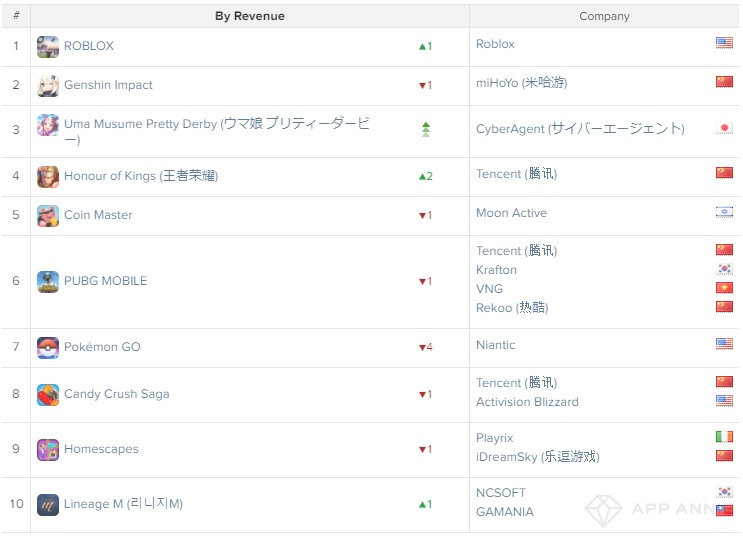Click the Company column header
Image resolution: width=743 pixels, height=537 pixels.
[604, 16]
